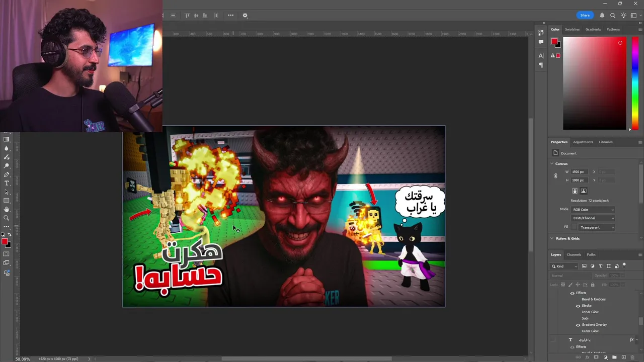The width and height of the screenshot is (644, 362).
Task: Toggle visibility of the Effects row
Action: click(572, 293)
